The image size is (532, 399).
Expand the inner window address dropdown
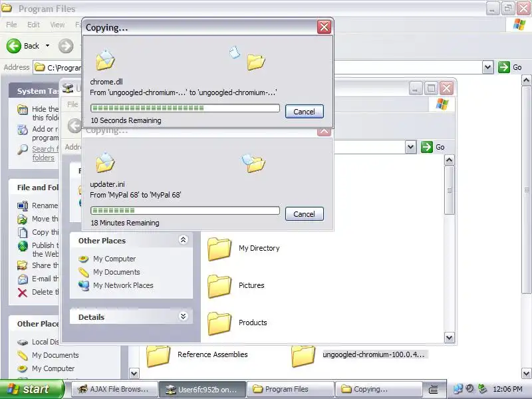click(x=410, y=147)
